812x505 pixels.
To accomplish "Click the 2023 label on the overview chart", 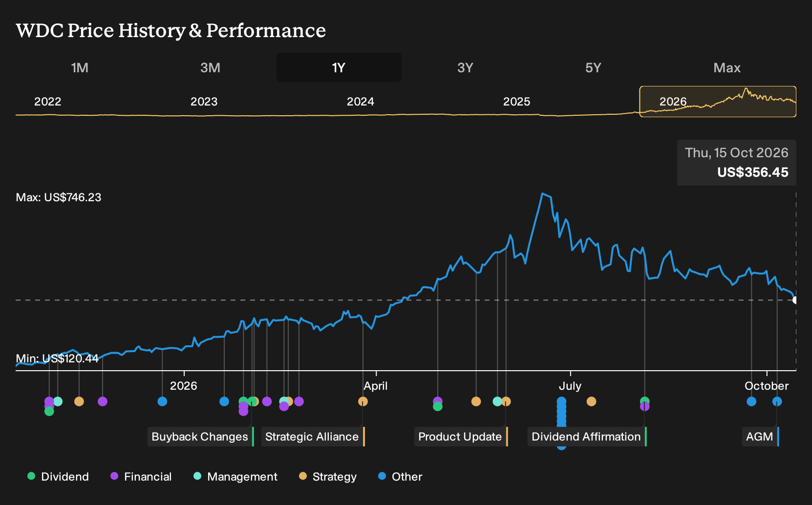I will click(x=204, y=102).
